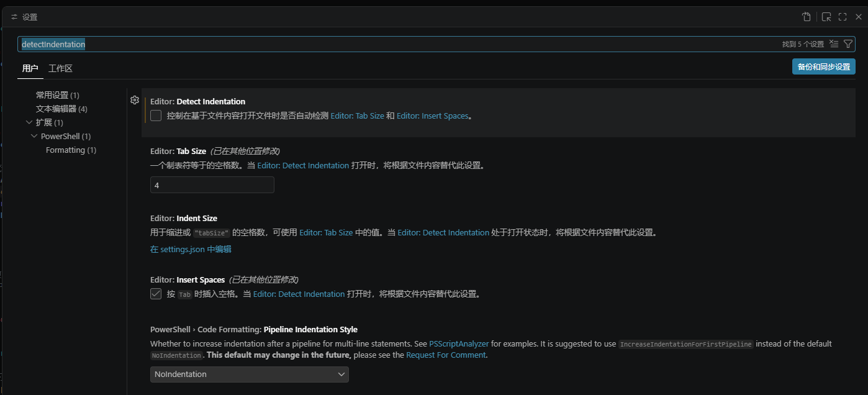Click the 备份和同步设置 button

pyautogui.click(x=824, y=66)
